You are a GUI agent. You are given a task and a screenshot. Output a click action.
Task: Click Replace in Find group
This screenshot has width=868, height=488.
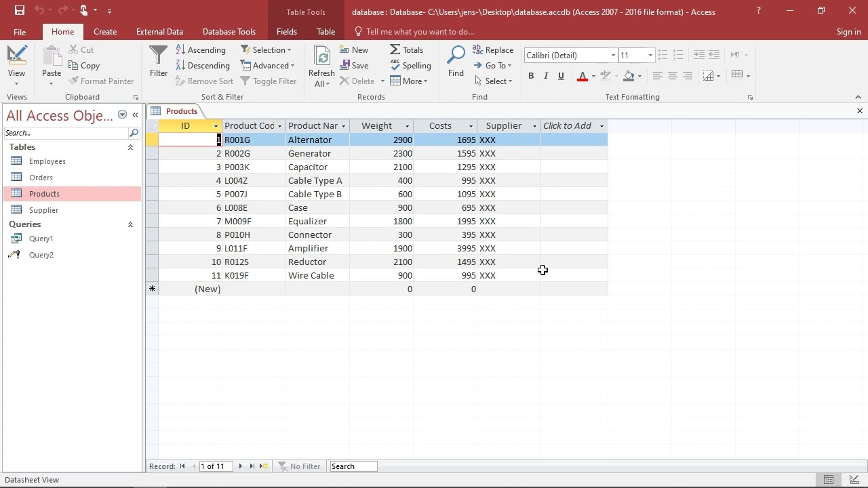coord(493,49)
